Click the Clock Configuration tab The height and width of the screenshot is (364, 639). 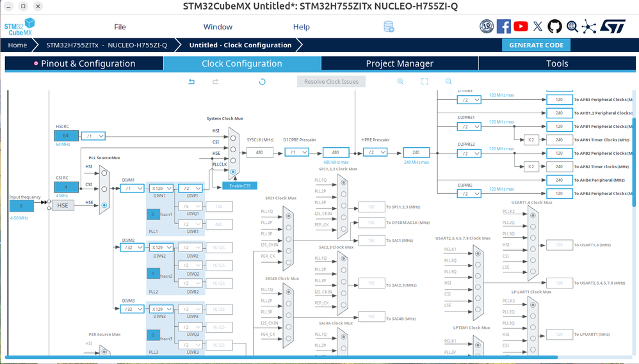click(242, 63)
